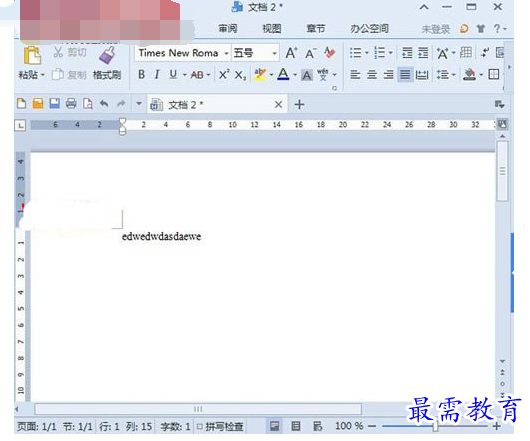
Task: Center align text
Action: point(372,74)
